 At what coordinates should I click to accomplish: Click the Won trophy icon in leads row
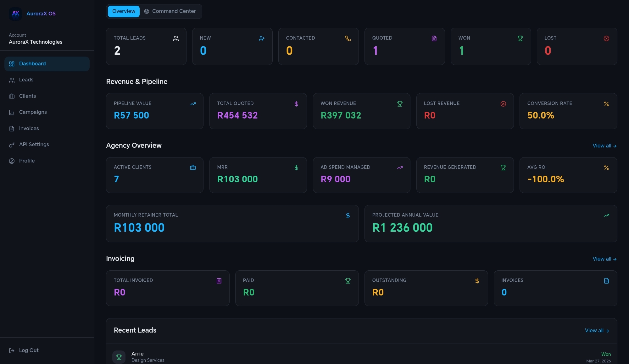520,38
